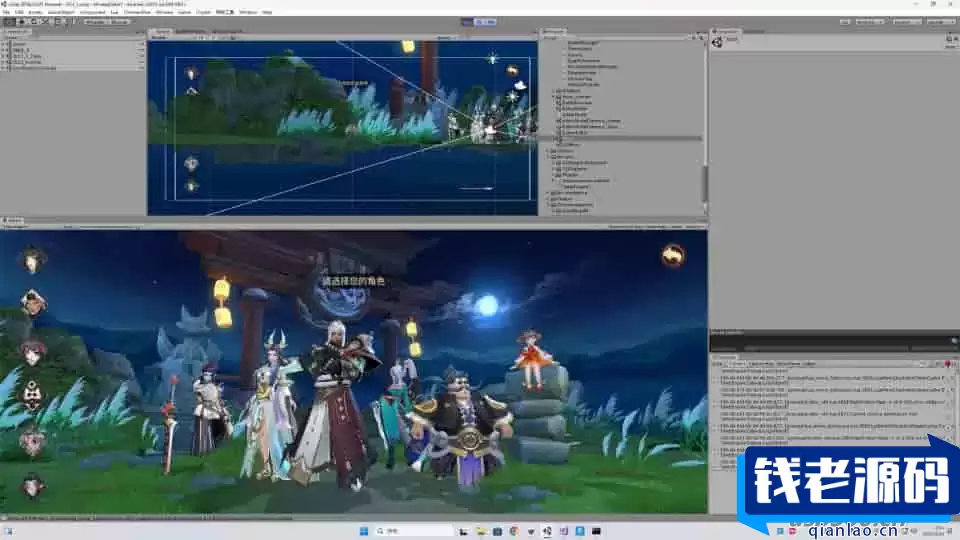Open the Component menu
The image size is (960, 540).
tap(92, 12)
